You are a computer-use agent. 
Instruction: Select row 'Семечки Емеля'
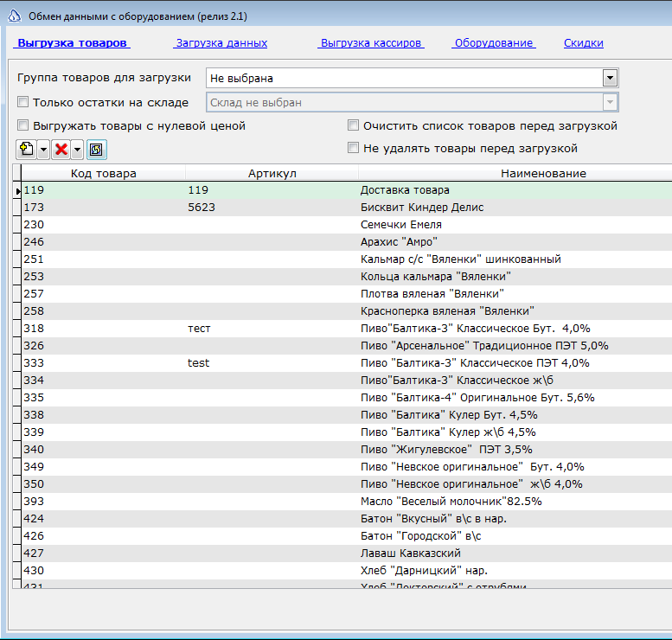346,225
